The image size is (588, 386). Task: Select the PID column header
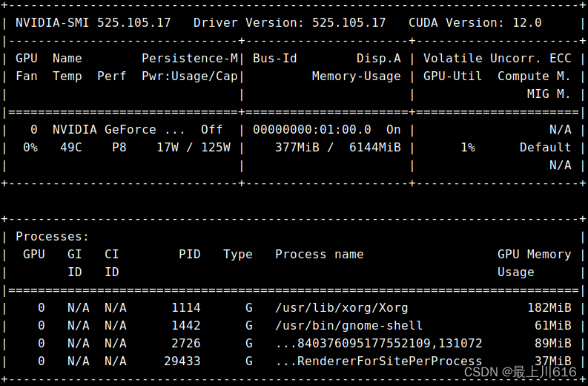click(x=190, y=254)
